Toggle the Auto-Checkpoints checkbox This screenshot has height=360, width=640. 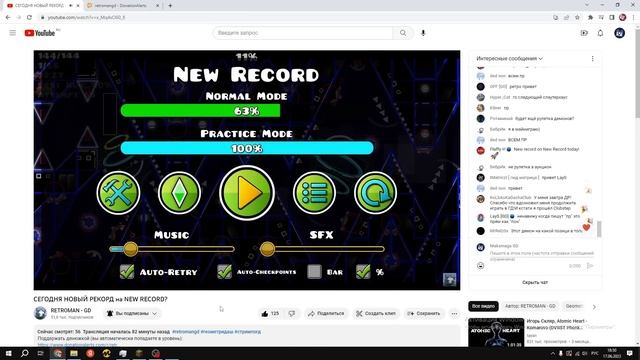pyautogui.click(x=224, y=272)
